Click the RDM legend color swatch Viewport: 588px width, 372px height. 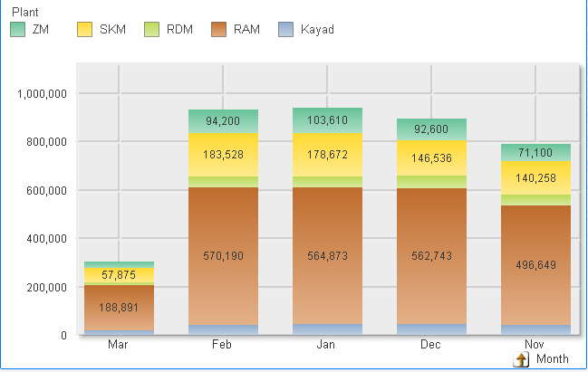point(152,30)
